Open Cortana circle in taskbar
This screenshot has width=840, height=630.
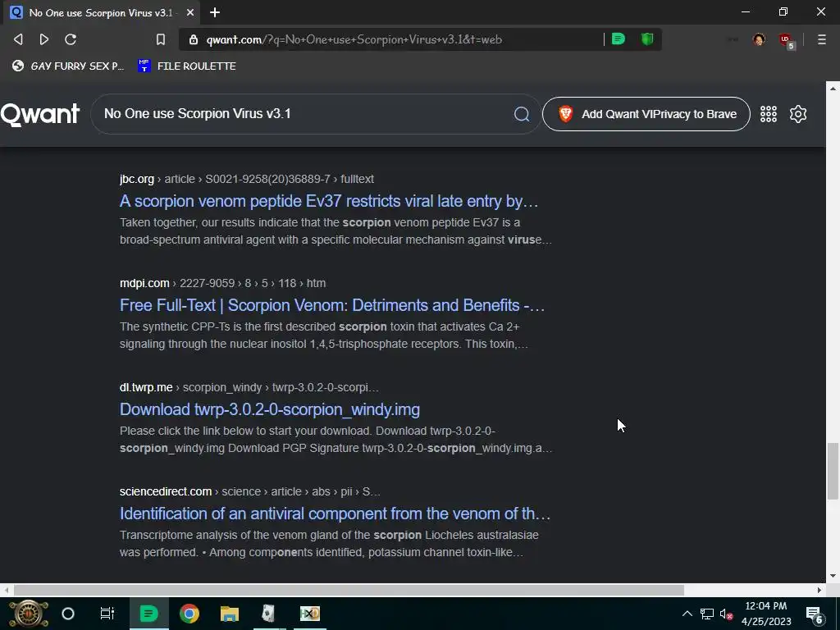click(x=68, y=614)
